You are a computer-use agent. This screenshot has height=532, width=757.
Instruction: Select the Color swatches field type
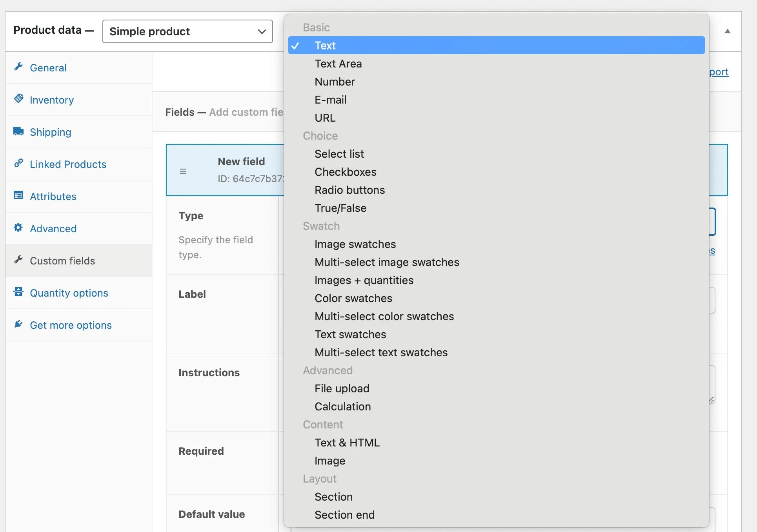353,298
